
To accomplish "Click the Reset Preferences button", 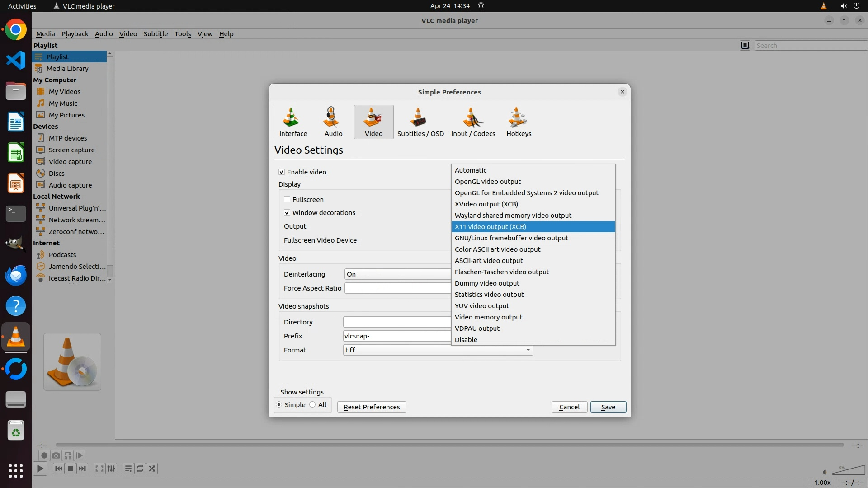I will 371,407.
